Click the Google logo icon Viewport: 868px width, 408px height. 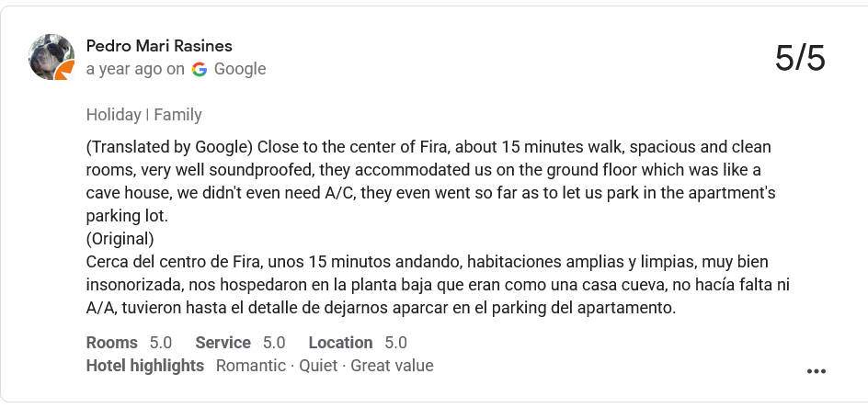pyautogui.click(x=200, y=69)
